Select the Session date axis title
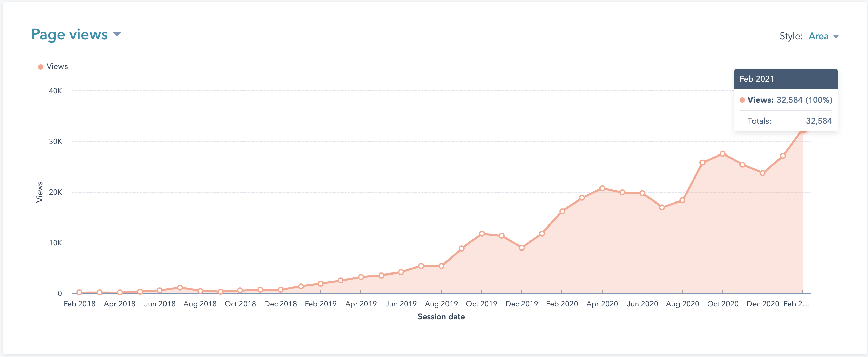Screen dimensions: 868x357 pyautogui.click(x=441, y=317)
